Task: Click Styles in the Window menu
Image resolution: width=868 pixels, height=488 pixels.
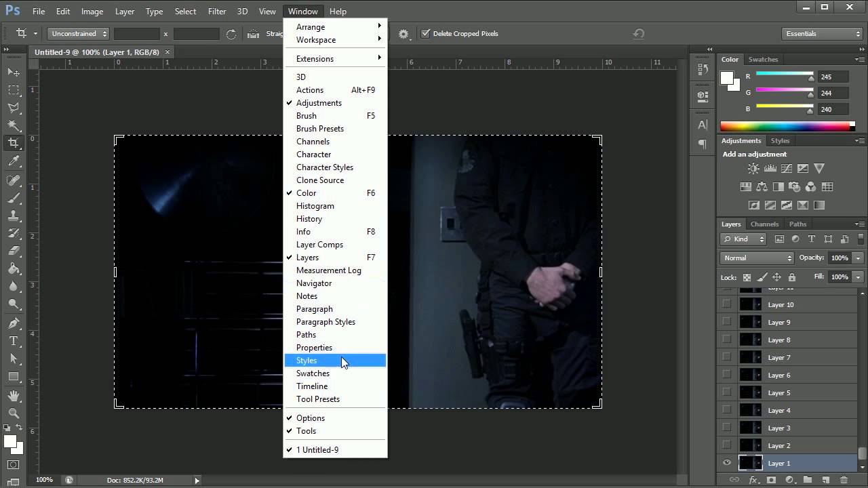Action: point(336,361)
